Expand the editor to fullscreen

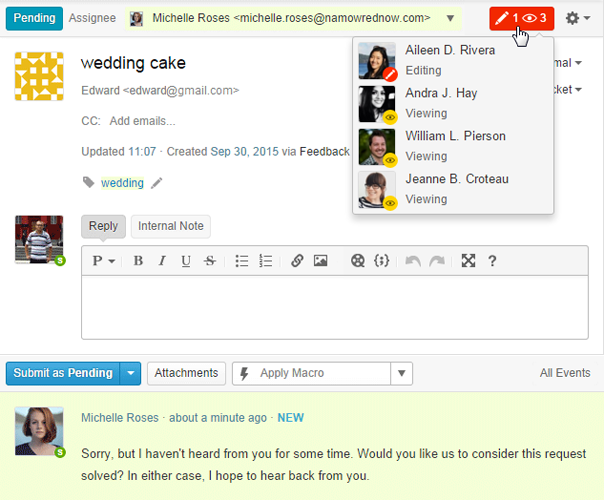pyautogui.click(x=467, y=261)
